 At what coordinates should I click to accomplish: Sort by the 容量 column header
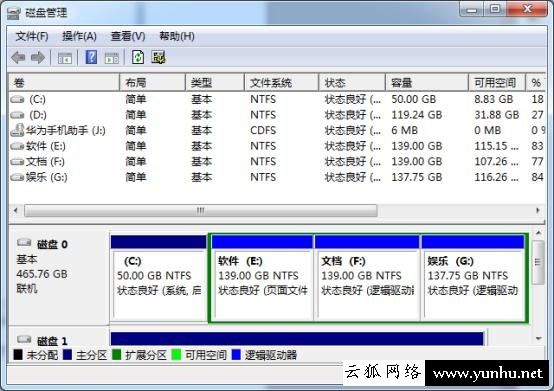(x=427, y=83)
